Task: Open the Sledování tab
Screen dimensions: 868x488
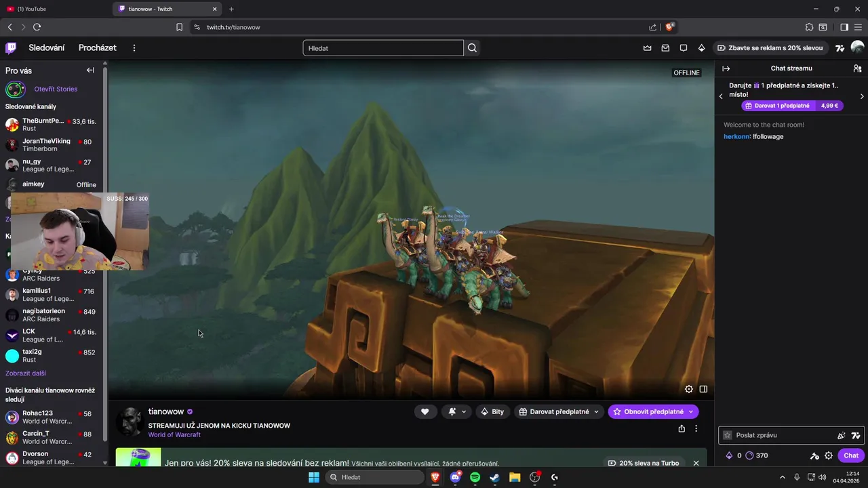Action: [47, 48]
